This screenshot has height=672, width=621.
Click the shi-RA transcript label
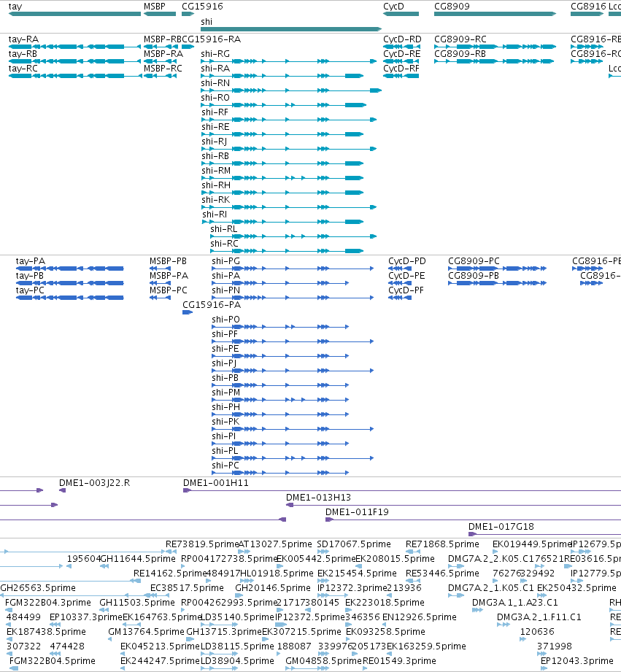[215, 69]
